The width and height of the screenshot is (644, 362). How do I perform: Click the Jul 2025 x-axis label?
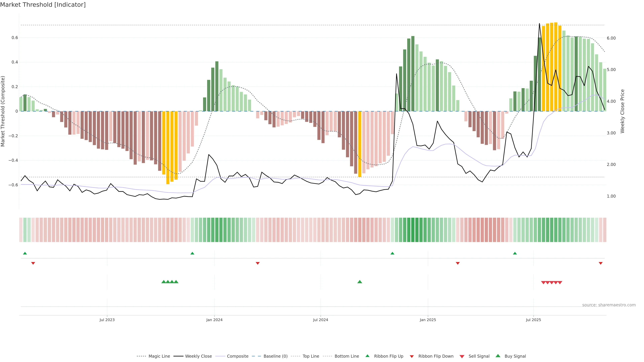[x=533, y=320]
